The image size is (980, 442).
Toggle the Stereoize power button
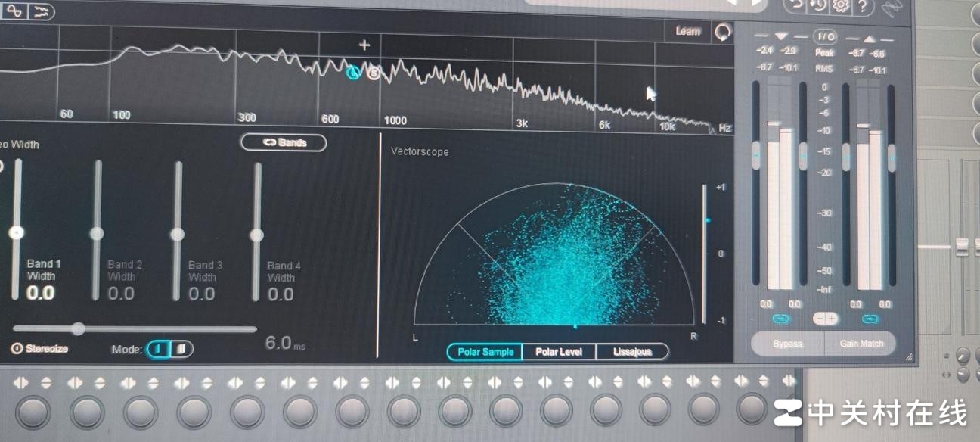[17, 349]
